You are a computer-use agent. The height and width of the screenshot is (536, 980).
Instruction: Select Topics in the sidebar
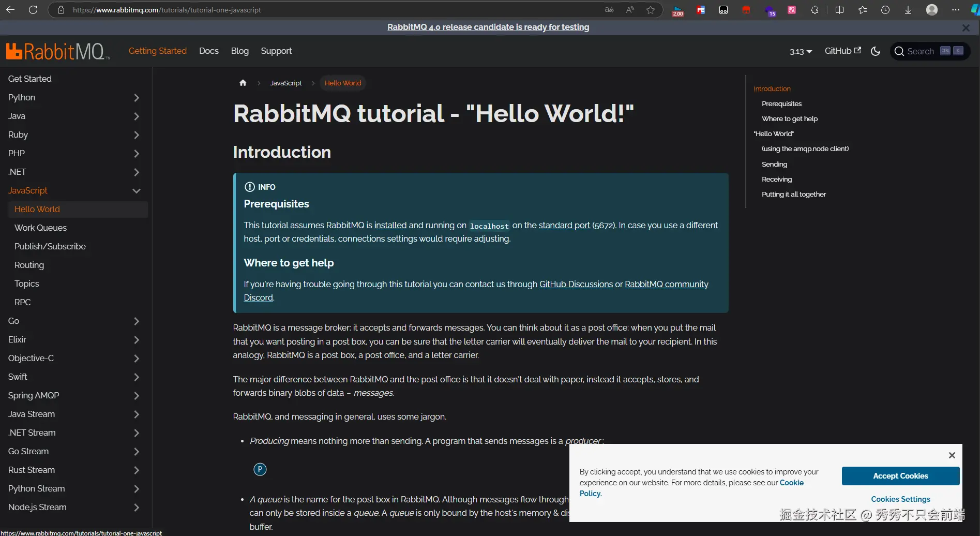coord(27,284)
